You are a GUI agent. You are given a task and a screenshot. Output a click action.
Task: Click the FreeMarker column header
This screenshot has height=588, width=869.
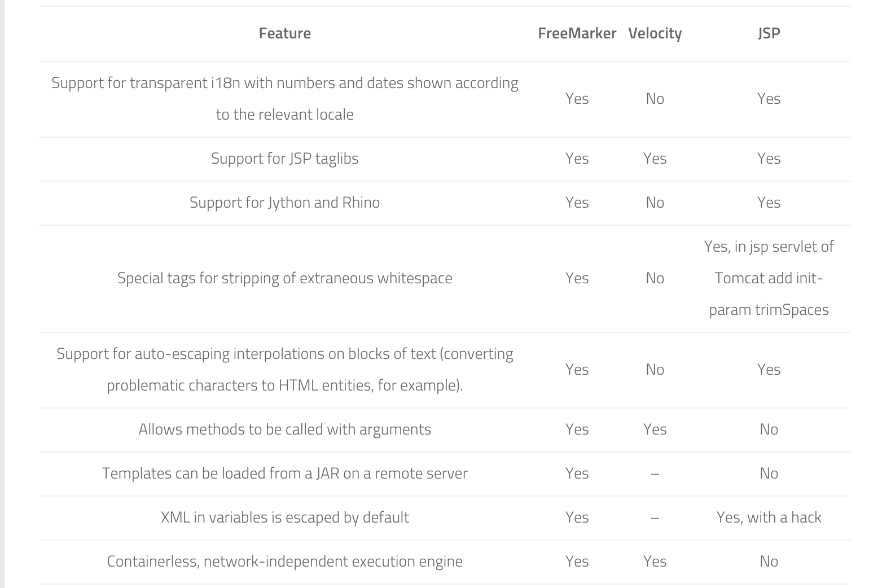pos(577,33)
